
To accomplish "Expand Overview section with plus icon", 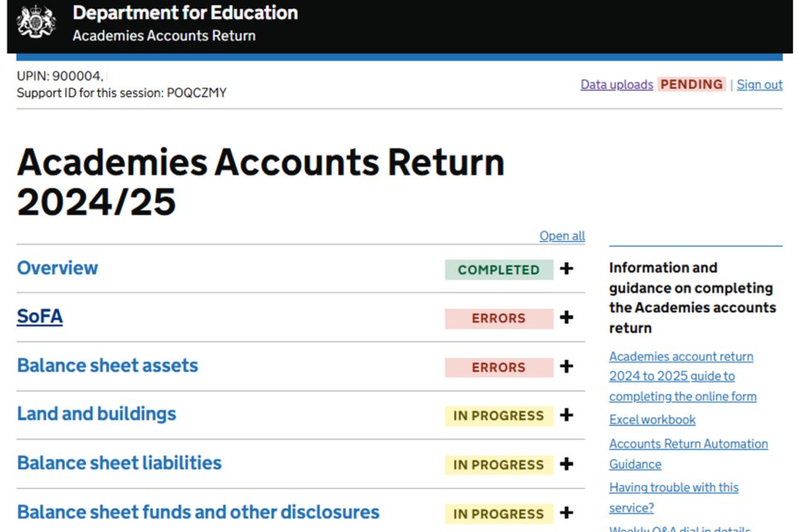I will coord(567,269).
